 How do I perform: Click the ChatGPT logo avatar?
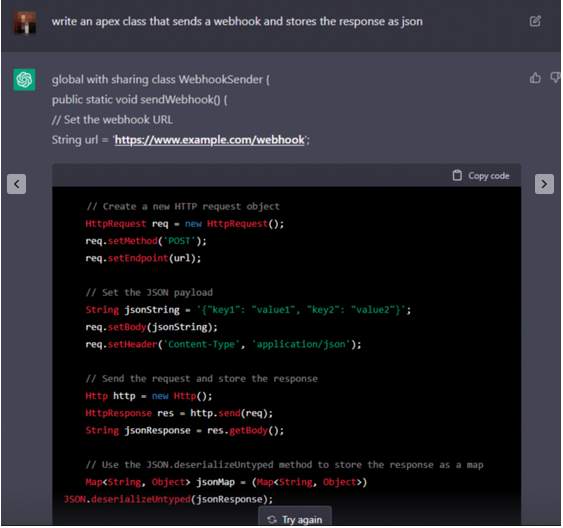click(x=24, y=79)
